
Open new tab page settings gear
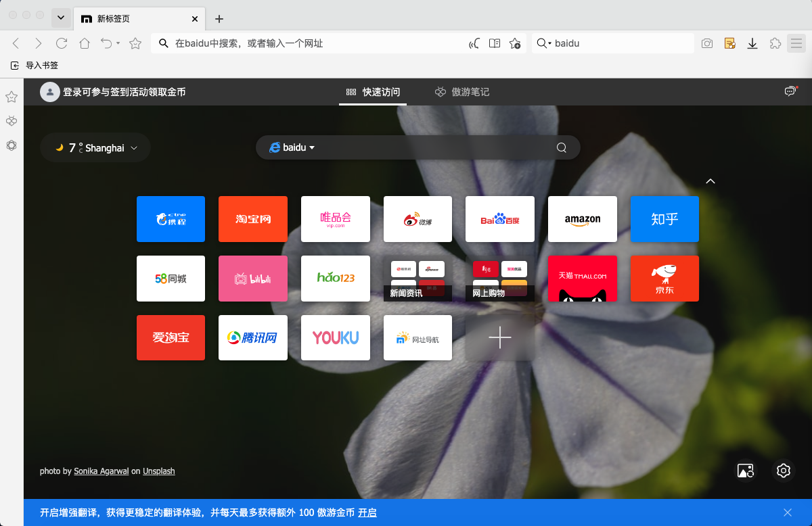783,471
